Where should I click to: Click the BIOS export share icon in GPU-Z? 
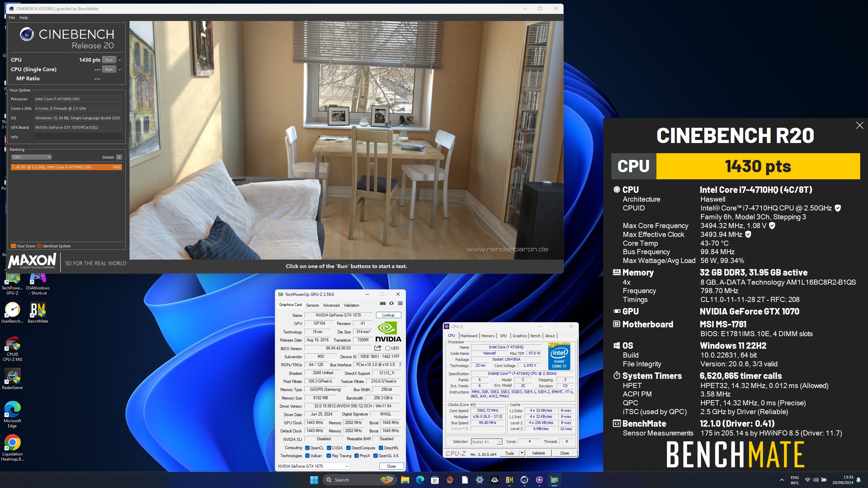click(378, 348)
